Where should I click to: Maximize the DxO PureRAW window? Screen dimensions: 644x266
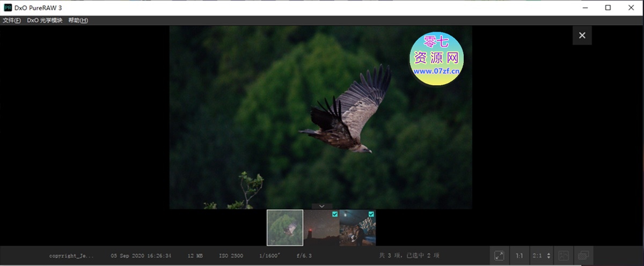(x=608, y=8)
